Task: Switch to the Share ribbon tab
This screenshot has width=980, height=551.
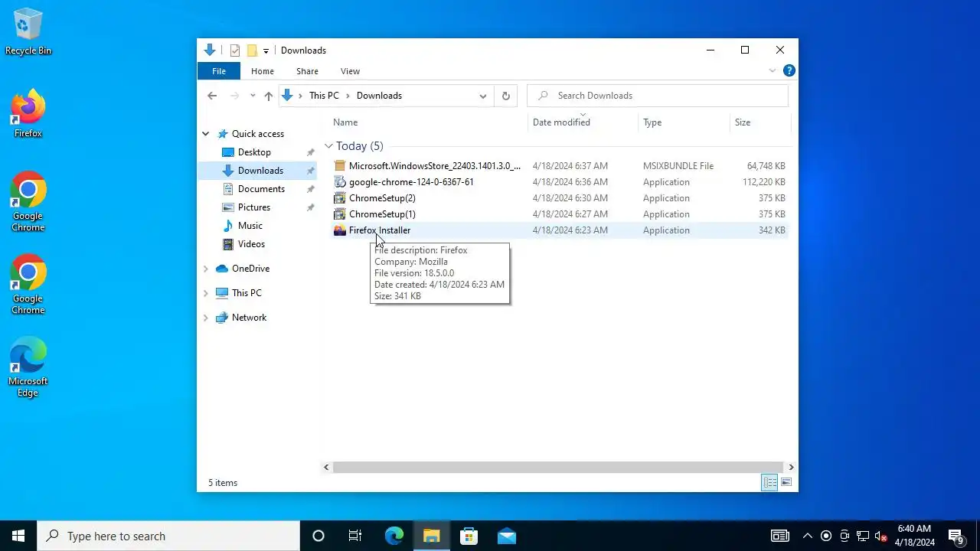Action: point(307,71)
